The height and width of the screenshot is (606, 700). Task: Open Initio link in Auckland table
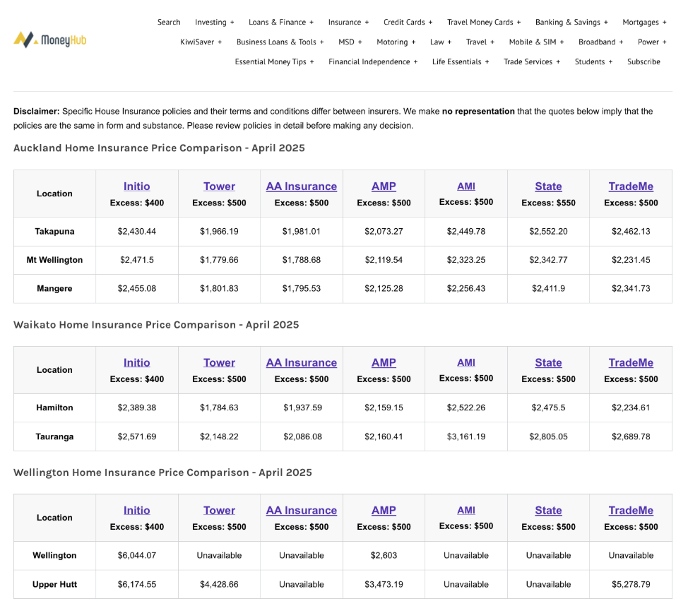(x=136, y=186)
